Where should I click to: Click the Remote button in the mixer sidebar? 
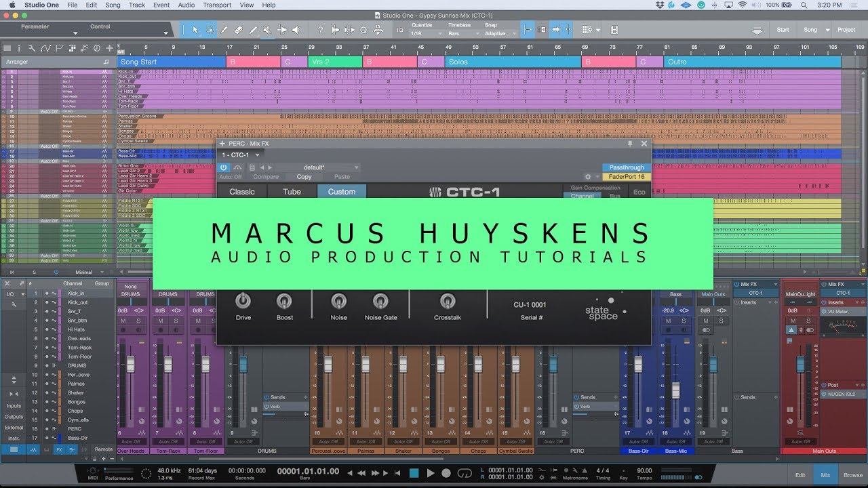pyautogui.click(x=103, y=449)
